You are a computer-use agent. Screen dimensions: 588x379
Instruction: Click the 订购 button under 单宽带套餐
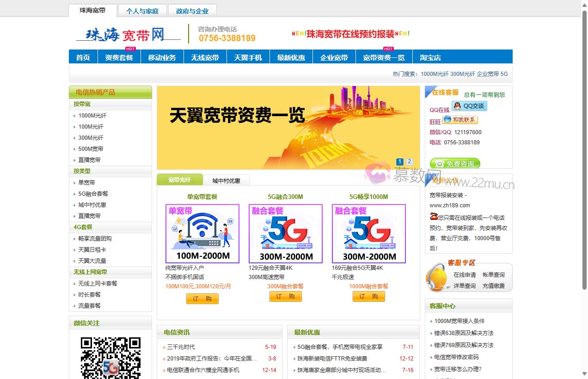point(202,298)
